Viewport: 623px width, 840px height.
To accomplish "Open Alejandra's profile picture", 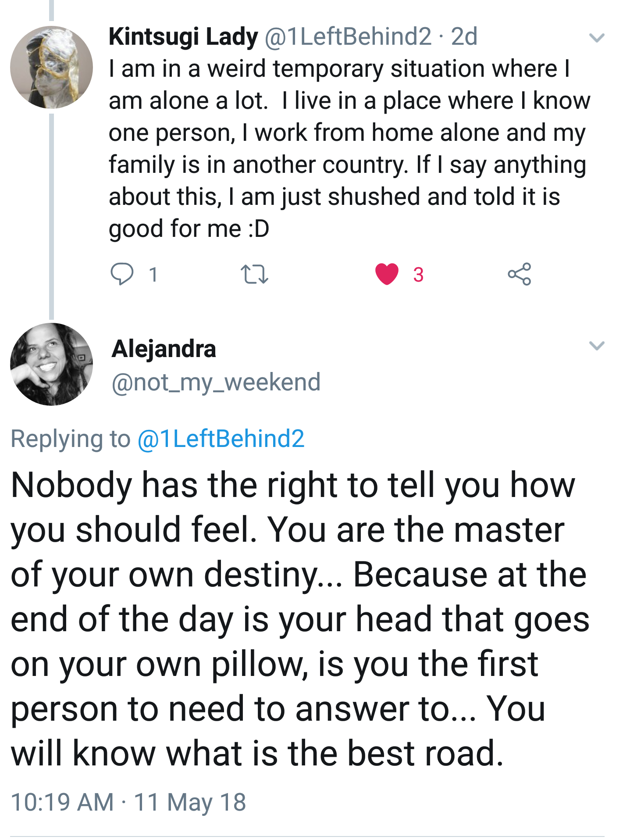I will (51, 364).
